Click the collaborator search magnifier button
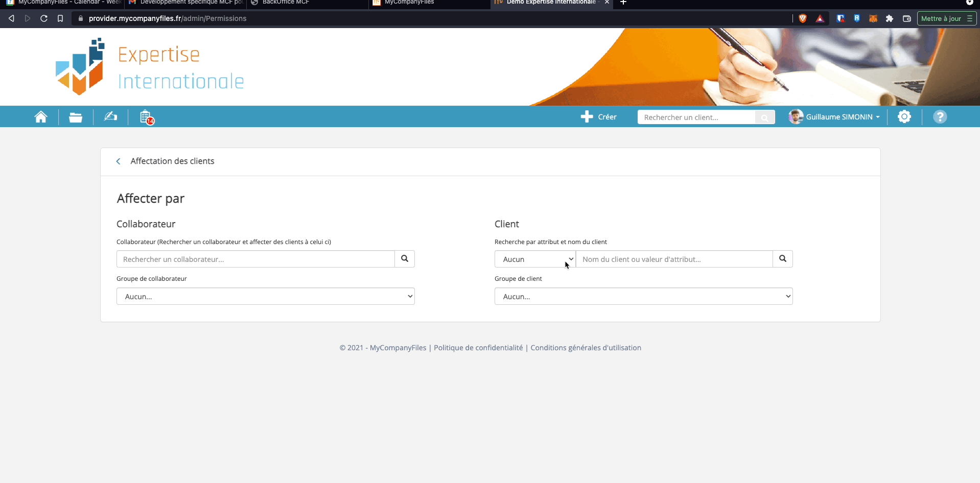 point(404,259)
